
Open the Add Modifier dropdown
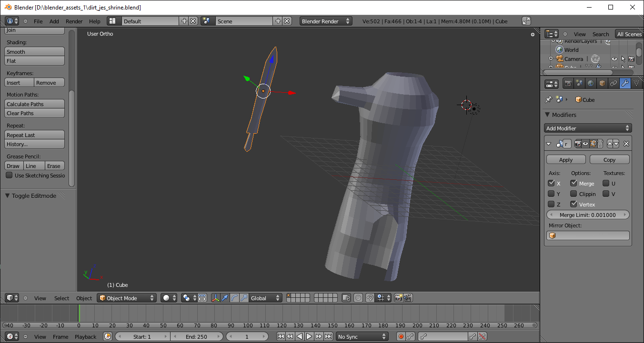coord(588,128)
